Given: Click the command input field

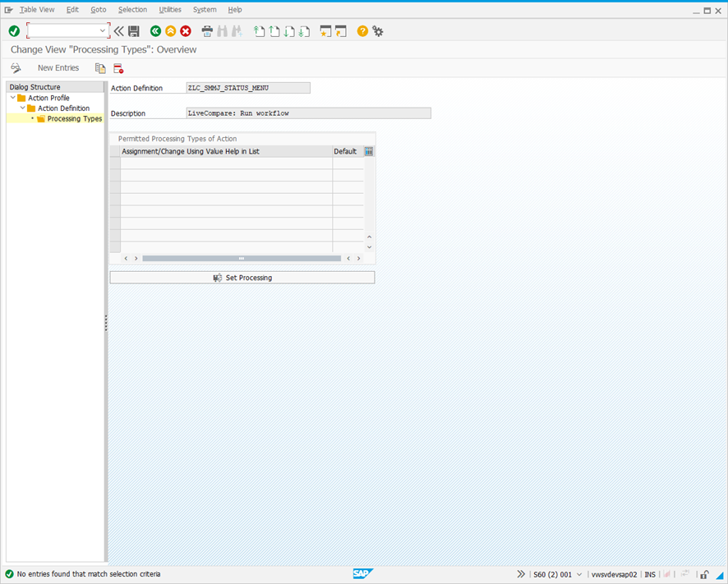Looking at the screenshot, I should coord(62,31).
